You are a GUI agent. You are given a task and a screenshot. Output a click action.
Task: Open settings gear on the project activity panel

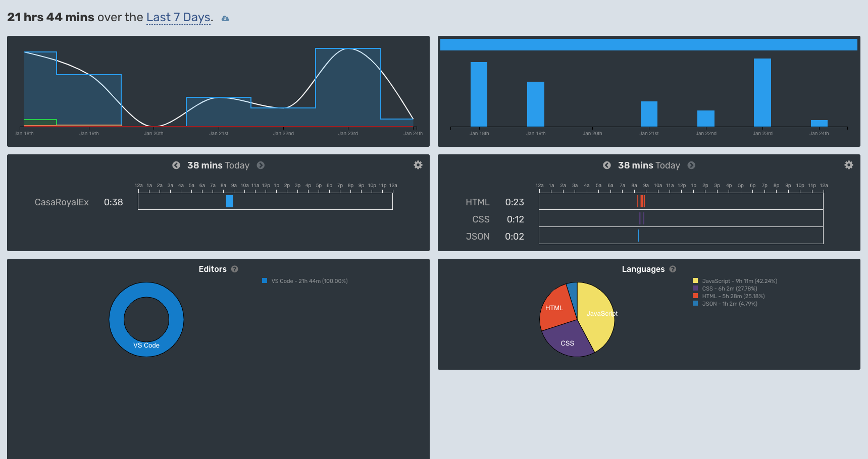point(418,165)
